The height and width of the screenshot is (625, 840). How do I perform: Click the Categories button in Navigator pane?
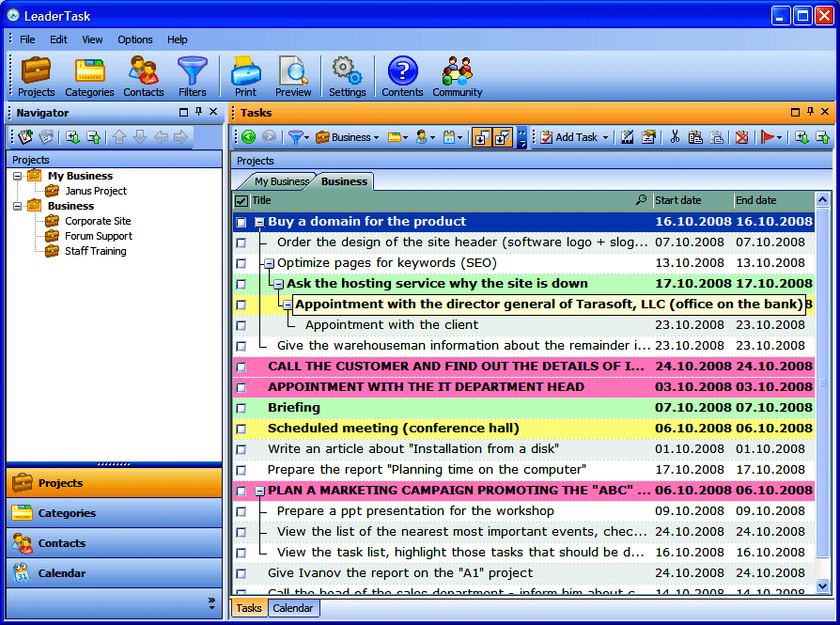pos(114,513)
